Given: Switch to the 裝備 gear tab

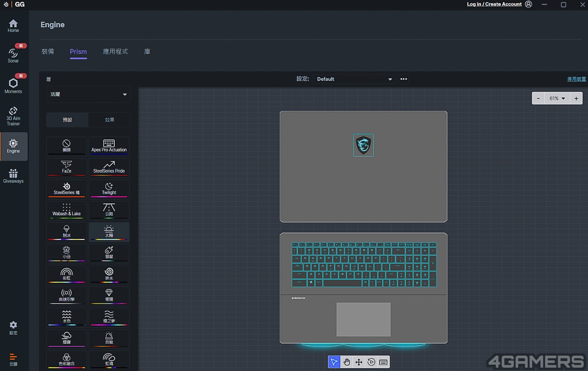Looking at the screenshot, I should click(48, 51).
